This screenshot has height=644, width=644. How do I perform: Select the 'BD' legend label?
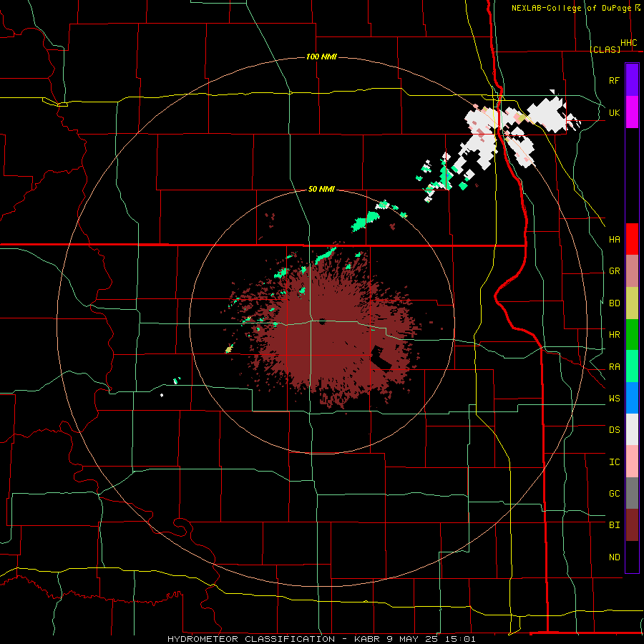614,303
